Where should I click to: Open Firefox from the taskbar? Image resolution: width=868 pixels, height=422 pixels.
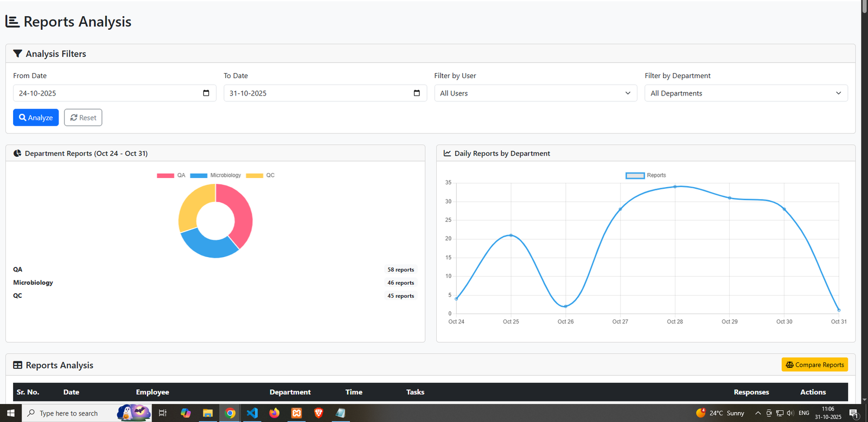(x=275, y=413)
